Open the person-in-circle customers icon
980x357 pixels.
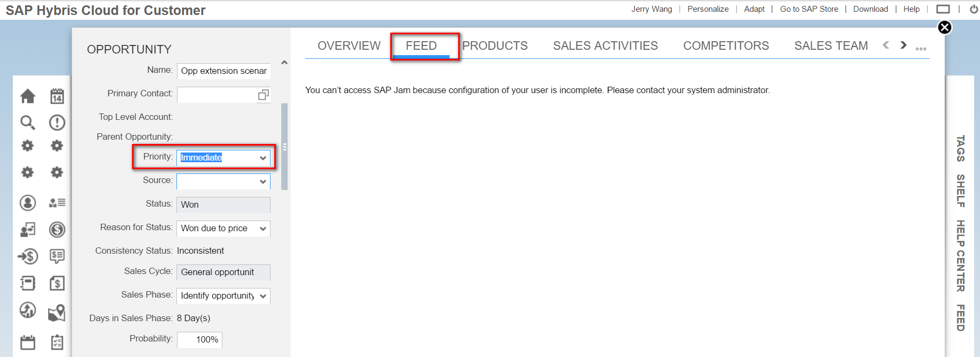[28, 203]
